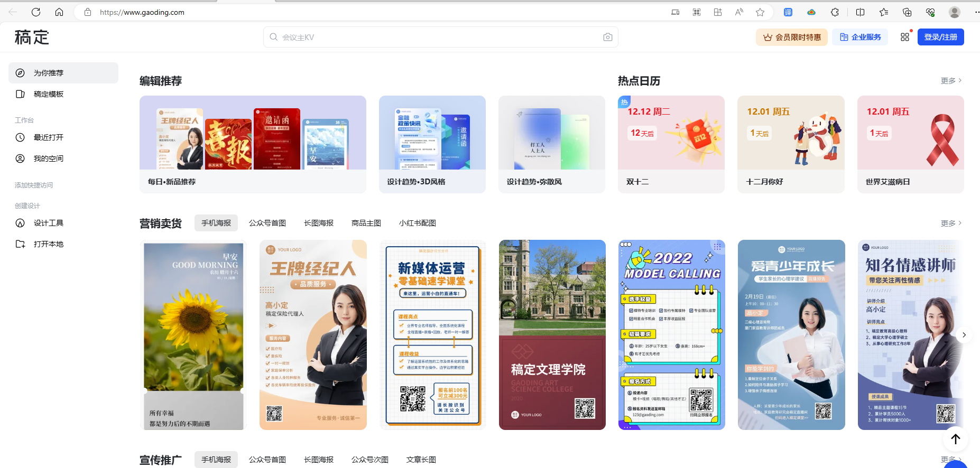The width and height of the screenshot is (980, 468).
Task: Open the translate extension icon in browser toolbar
Action: (788, 12)
